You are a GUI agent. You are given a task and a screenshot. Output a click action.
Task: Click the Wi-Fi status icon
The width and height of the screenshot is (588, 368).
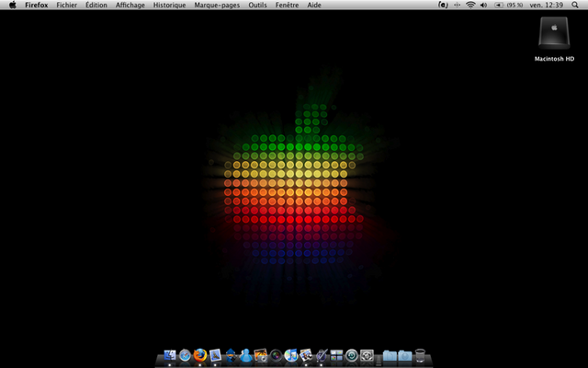click(470, 5)
